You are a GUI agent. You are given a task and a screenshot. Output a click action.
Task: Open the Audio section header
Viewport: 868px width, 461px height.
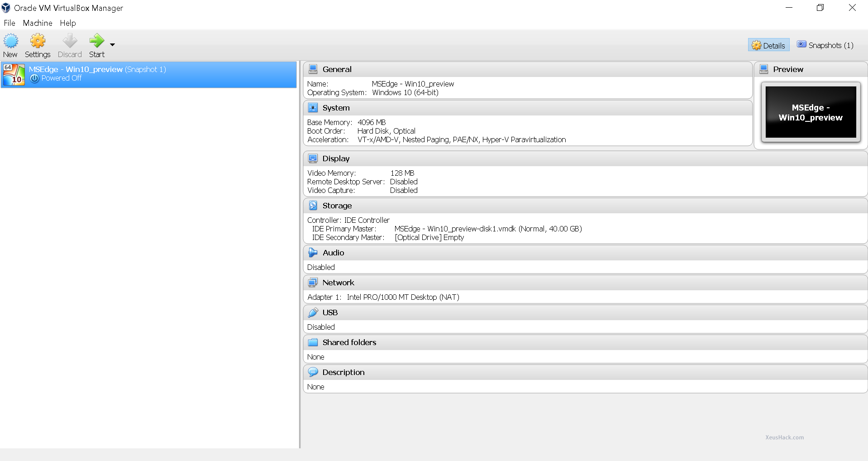pyautogui.click(x=585, y=253)
